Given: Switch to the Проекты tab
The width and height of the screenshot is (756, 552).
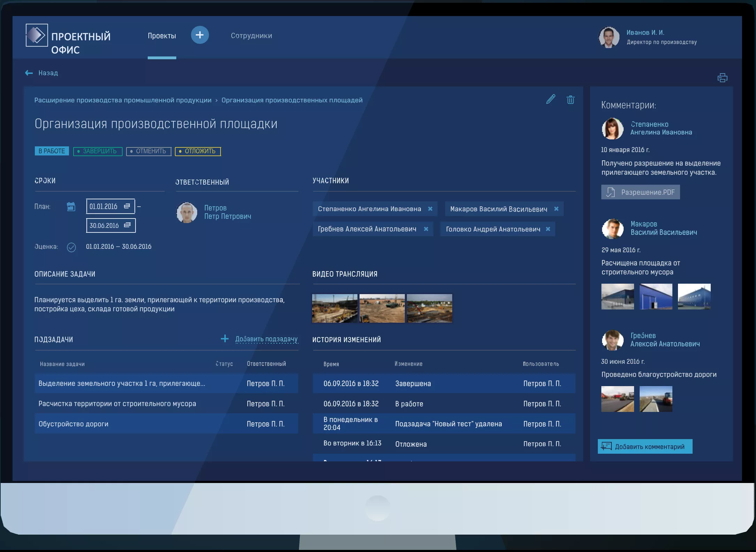Looking at the screenshot, I should pyautogui.click(x=162, y=36).
